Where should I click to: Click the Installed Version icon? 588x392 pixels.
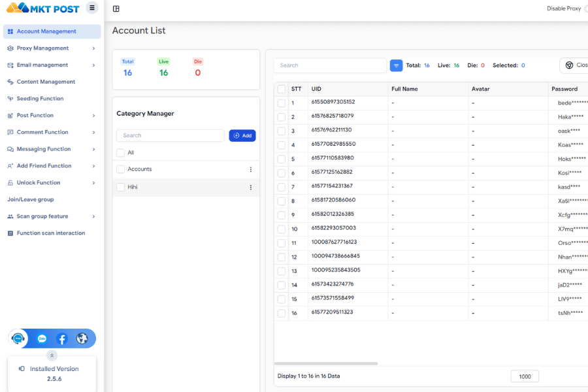coord(22,368)
